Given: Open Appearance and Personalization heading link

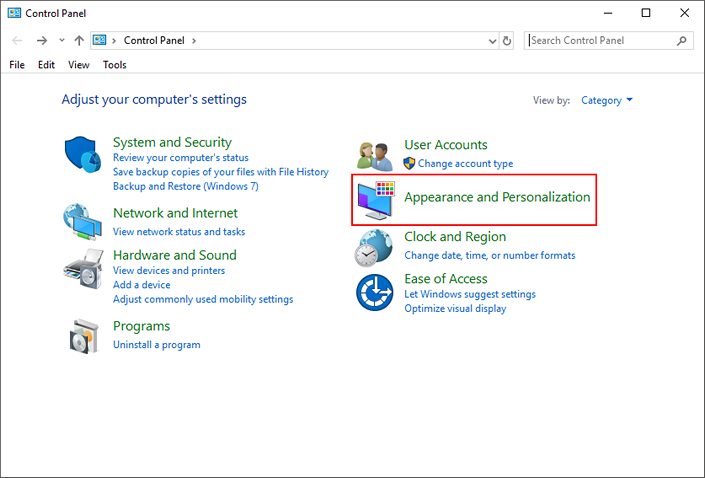Looking at the screenshot, I should tap(497, 197).
